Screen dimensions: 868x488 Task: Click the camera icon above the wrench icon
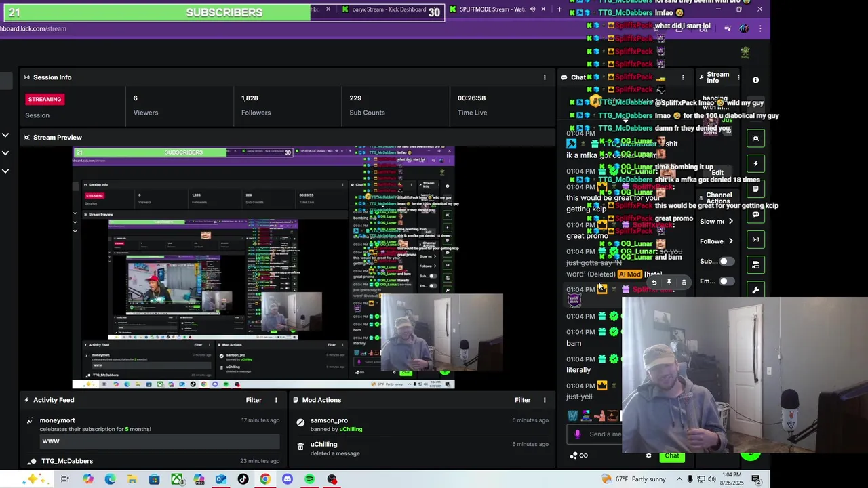tap(755, 265)
